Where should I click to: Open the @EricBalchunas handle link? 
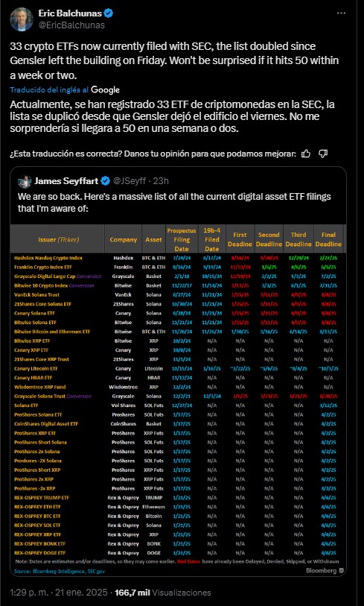pos(71,25)
